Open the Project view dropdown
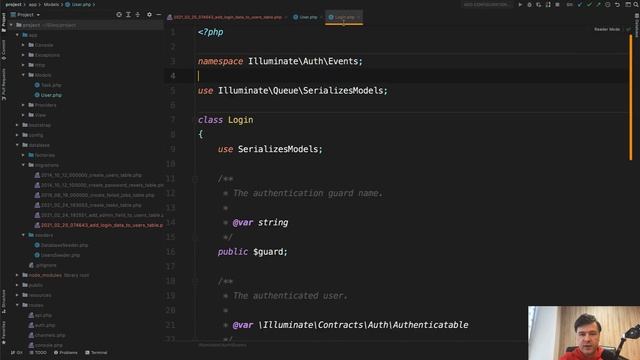This screenshot has width=640, height=360. tap(25, 15)
